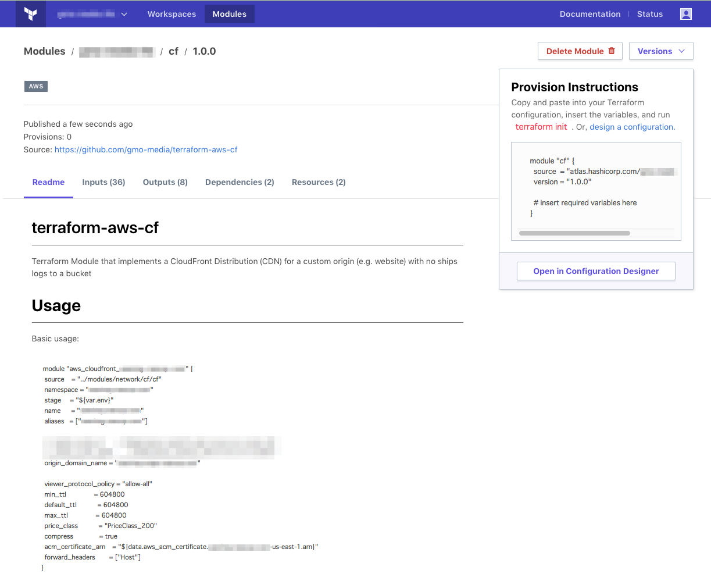Screen dimensions: 711x588
Task: Click Open in Configuration Designer
Action: [596, 271]
